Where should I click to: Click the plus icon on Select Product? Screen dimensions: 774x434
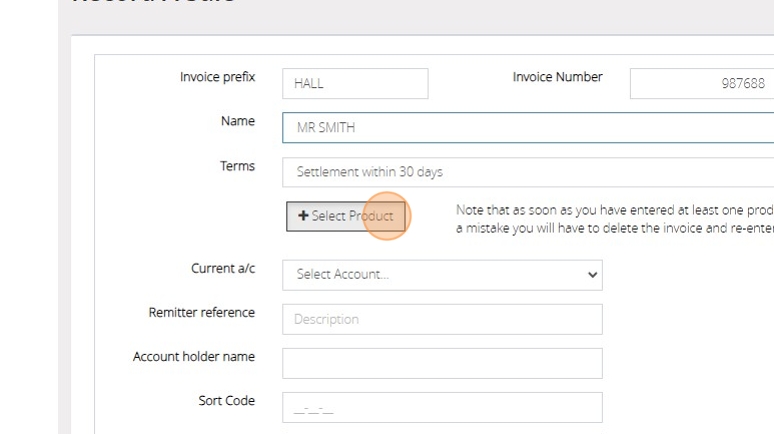pos(303,216)
